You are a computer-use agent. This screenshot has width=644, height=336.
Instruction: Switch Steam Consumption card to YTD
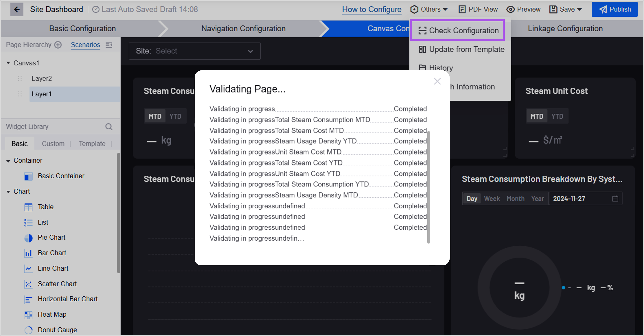tap(175, 116)
